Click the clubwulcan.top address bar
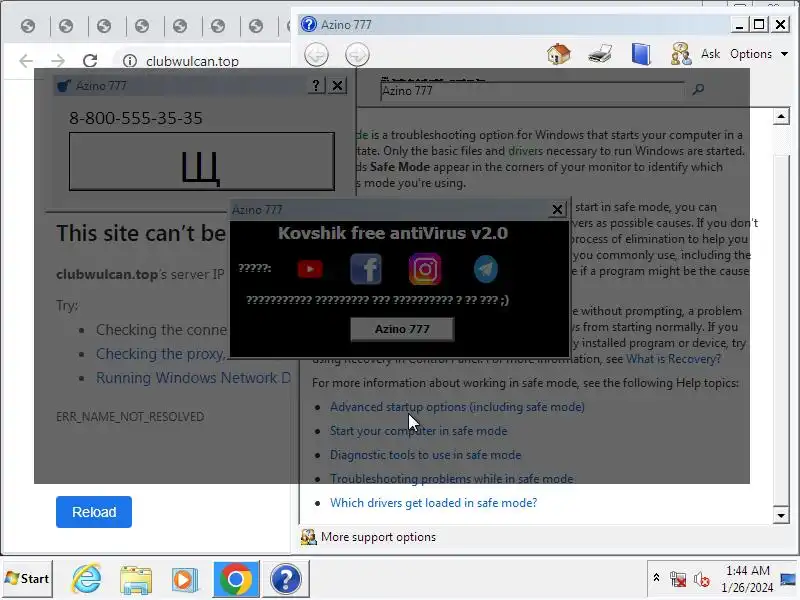 click(192, 61)
